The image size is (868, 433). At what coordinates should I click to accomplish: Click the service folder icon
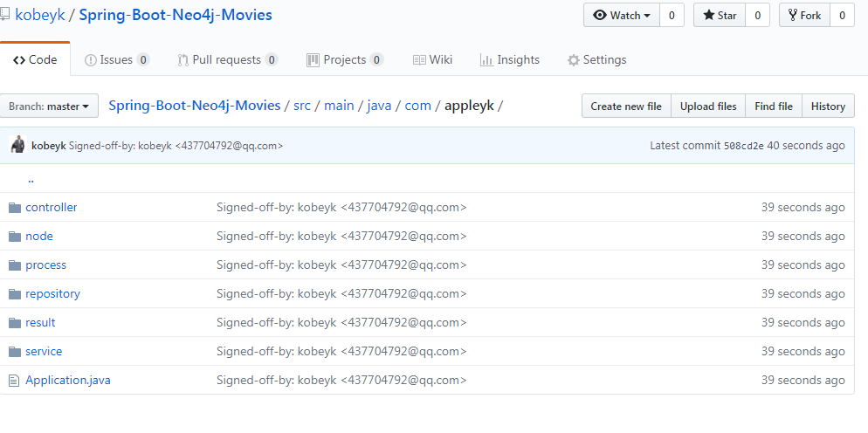[15, 352]
